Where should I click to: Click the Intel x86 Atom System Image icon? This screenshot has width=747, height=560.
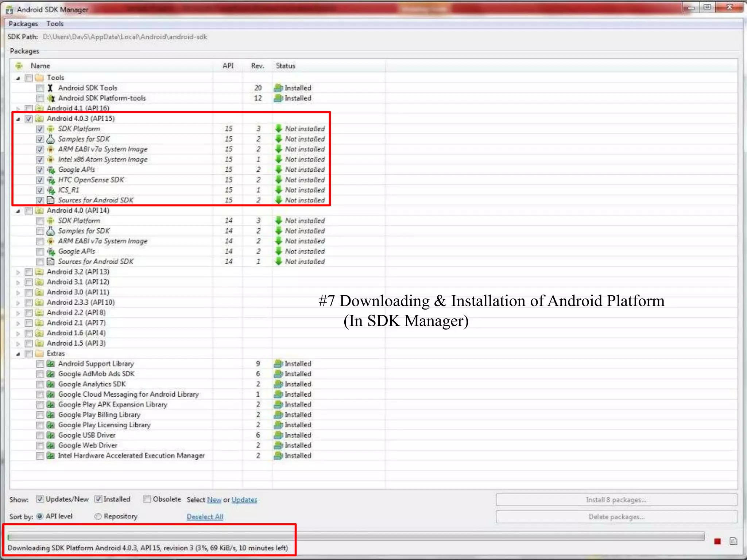tap(51, 159)
